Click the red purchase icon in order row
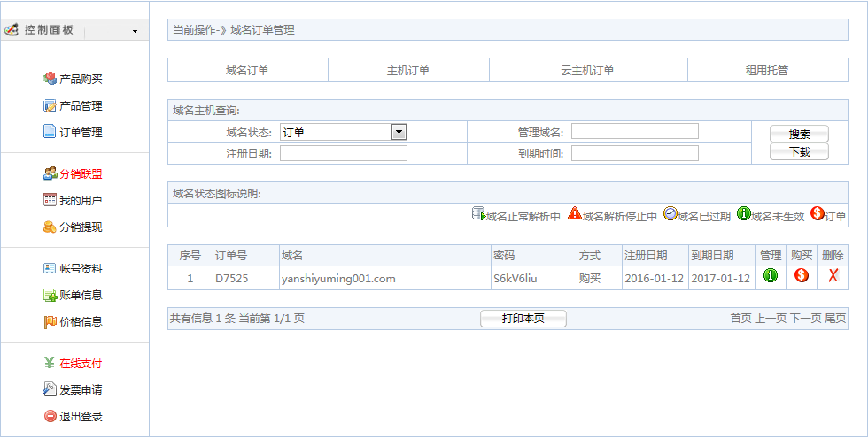Screen dimensions: 868x439 pos(801,276)
